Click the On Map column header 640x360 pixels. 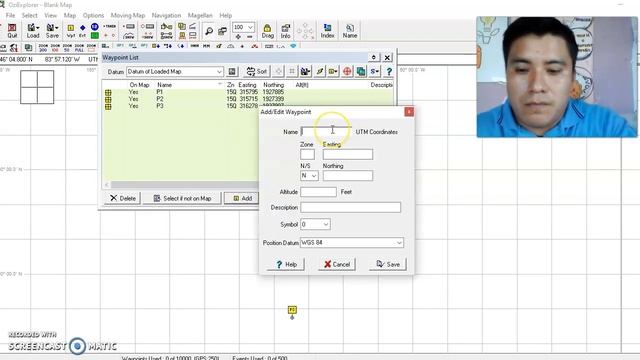tap(139, 85)
